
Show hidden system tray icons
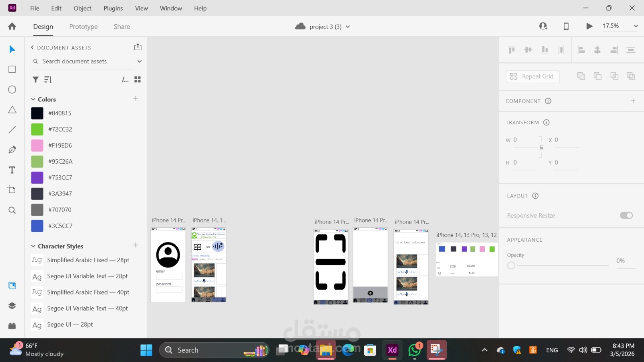485,350
